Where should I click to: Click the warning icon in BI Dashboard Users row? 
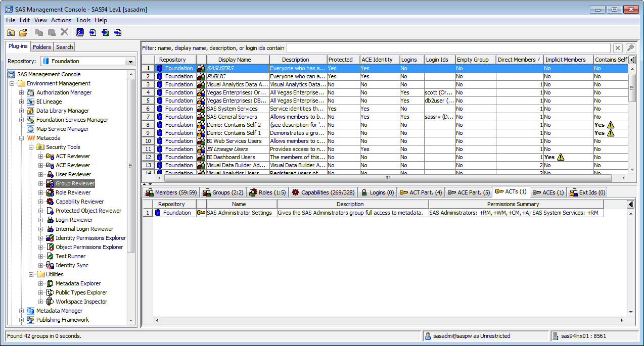coord(561,157)
